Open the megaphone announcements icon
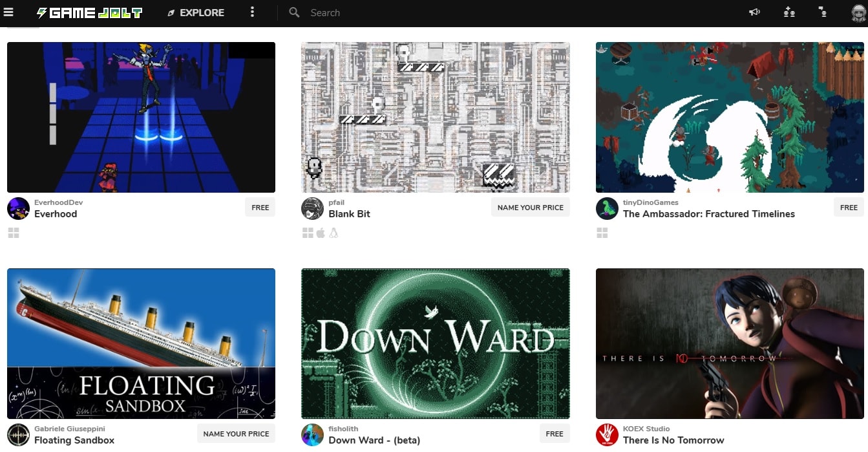Image resolution: width=868 pixels, height=452 pixels. pyautogui.click(x=754, y=12)
